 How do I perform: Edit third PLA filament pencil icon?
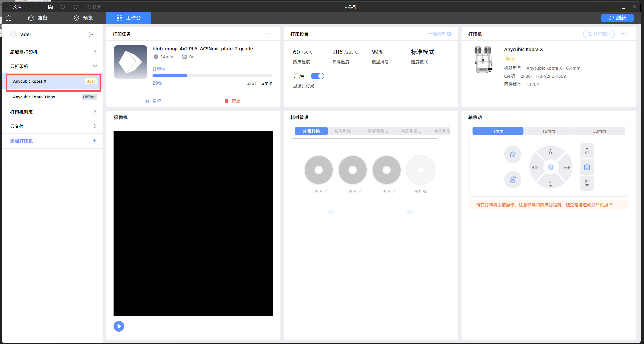coord(394,191)
